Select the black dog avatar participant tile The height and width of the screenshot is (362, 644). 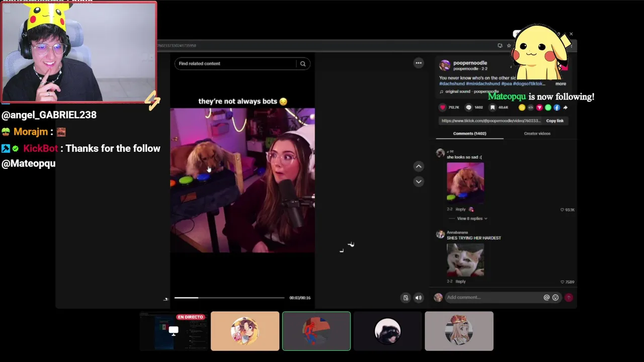pyautogui.click(x=387, y=331)
